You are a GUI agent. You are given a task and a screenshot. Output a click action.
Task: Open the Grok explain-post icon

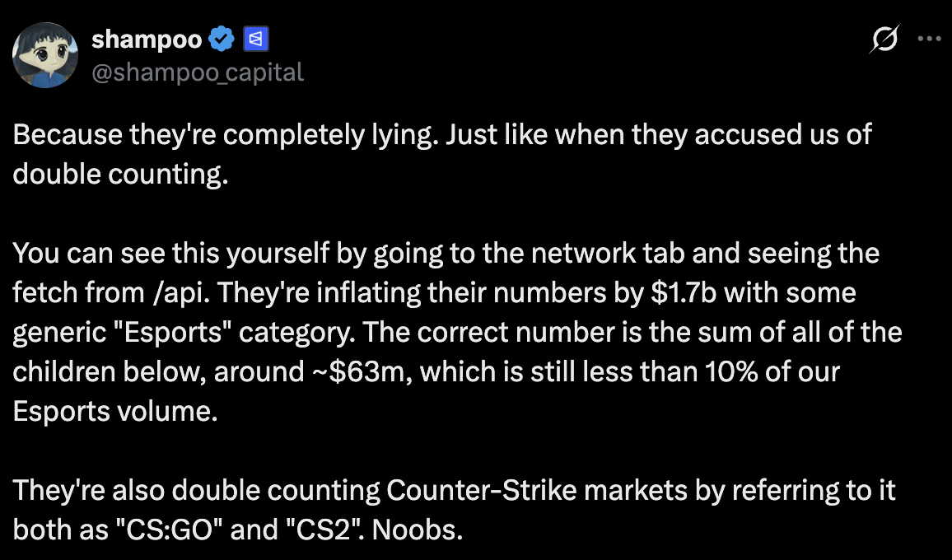(x=883, y=40)
